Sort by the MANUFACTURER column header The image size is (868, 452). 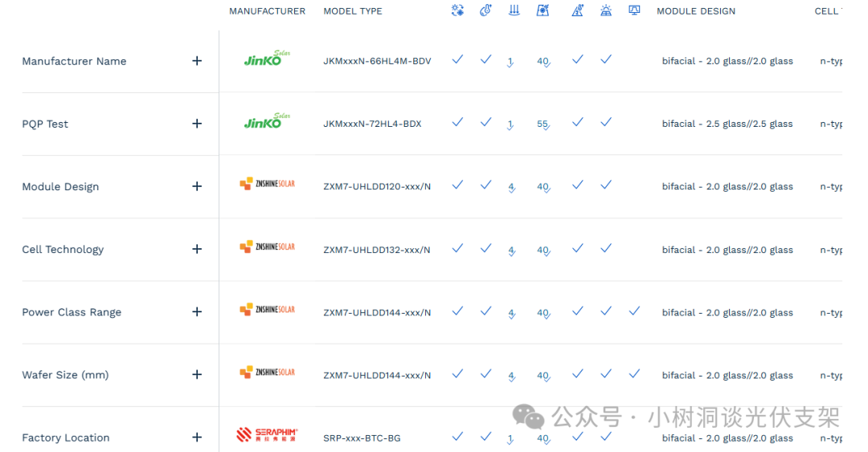[x=268, y=11]
